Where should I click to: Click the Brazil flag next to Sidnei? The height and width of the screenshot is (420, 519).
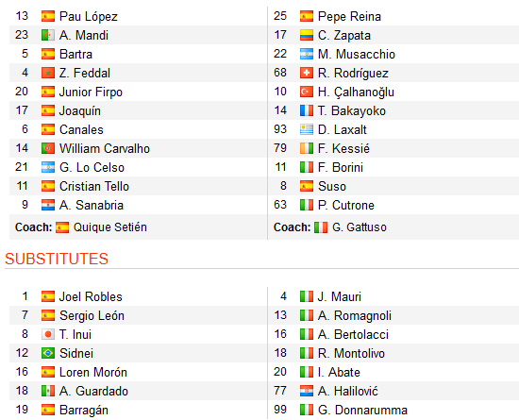[x=48, y=353]
